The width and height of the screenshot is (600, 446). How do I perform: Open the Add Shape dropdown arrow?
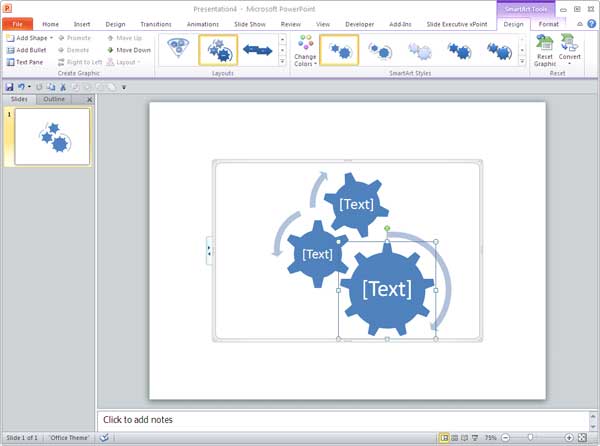pos(51,38)
